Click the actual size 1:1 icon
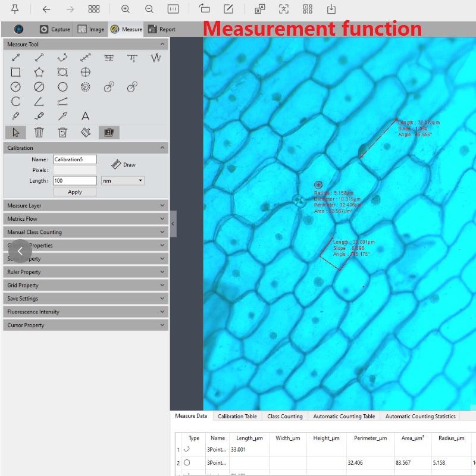Viewport: 476px width, 476px height. tap(173, 9)
